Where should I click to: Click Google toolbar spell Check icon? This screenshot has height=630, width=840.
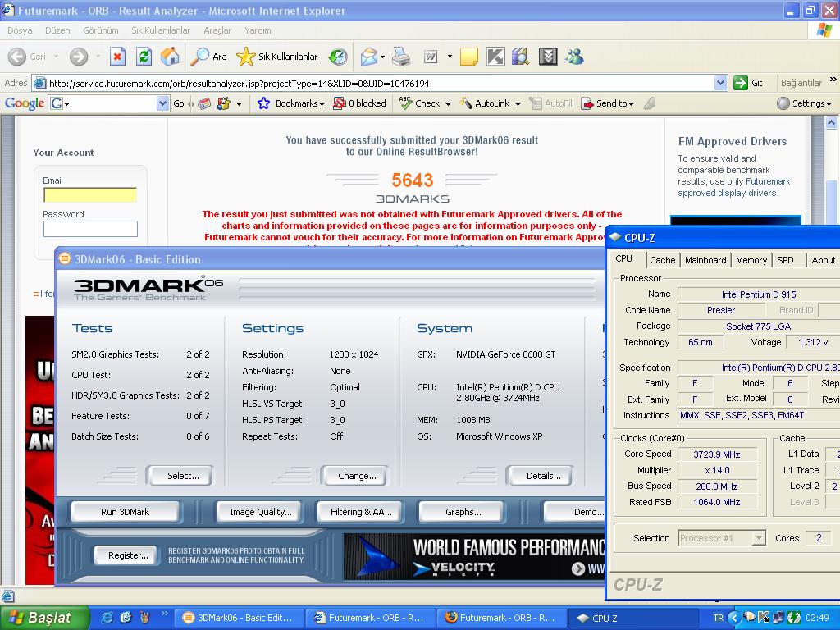[x=405, y=103]
